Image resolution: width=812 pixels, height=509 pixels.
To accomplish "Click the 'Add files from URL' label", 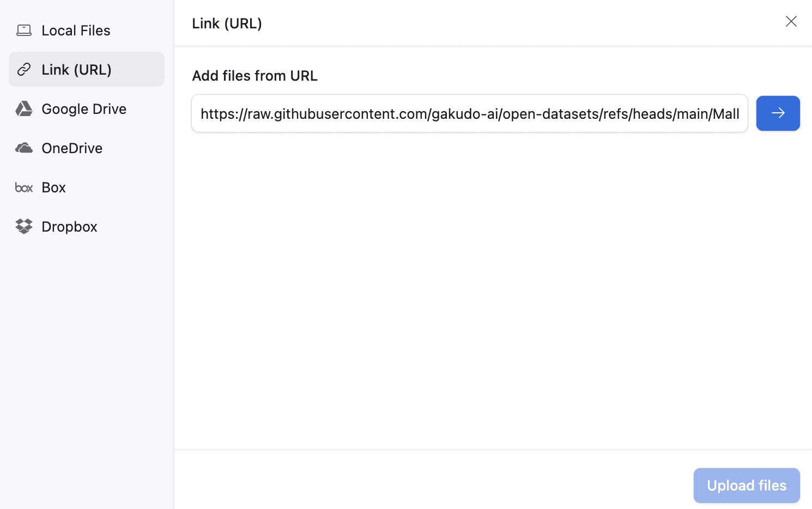I will tap(254, 76).
